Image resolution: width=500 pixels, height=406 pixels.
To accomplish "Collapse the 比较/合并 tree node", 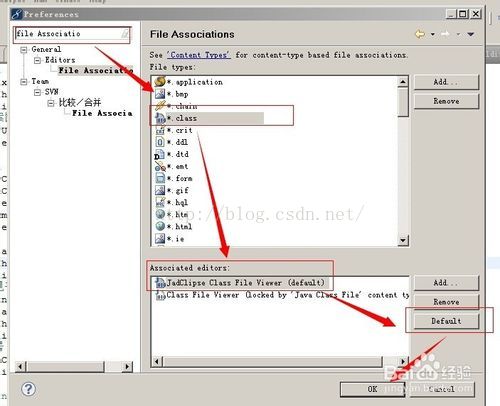I will (x=51, y=103).
